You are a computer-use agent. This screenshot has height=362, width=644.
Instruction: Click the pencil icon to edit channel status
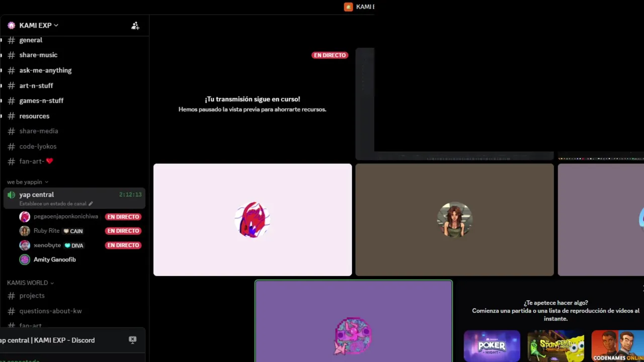point(91,204)
